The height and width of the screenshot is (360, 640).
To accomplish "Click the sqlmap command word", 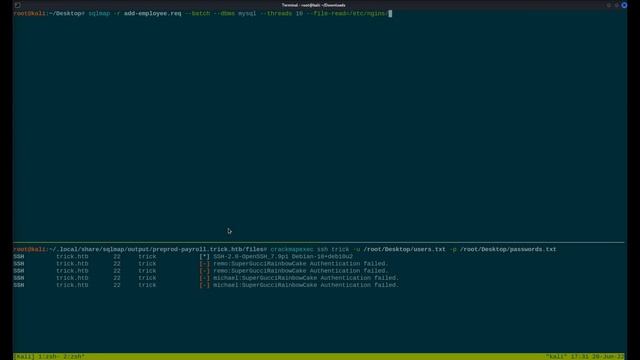I will coord(99,13).
